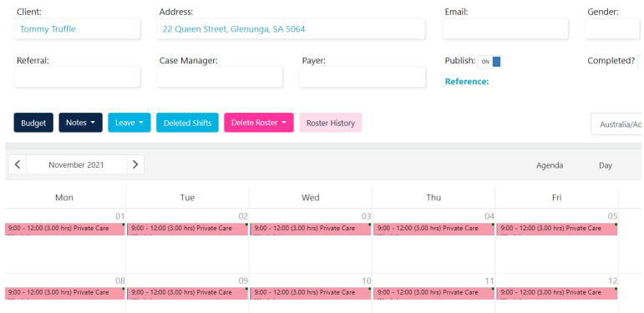Open the Leave dropdown
644x313 pixels.
[129, 123]
